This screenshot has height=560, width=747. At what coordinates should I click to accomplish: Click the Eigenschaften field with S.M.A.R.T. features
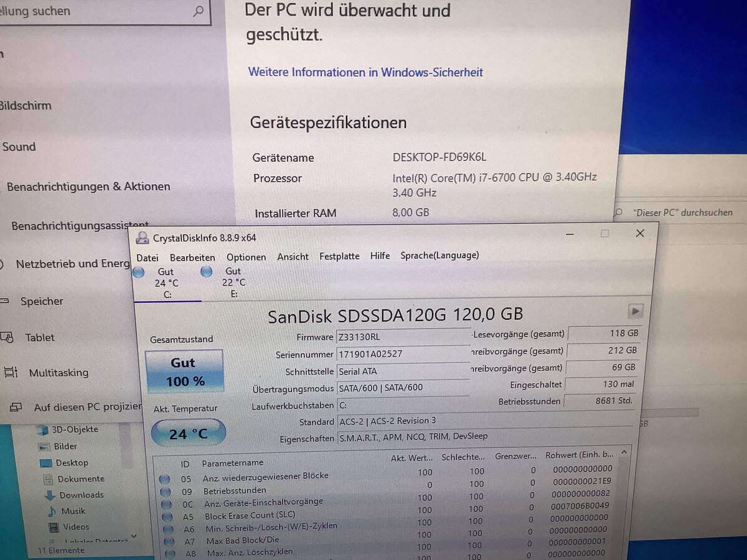(x=484, y=437)
